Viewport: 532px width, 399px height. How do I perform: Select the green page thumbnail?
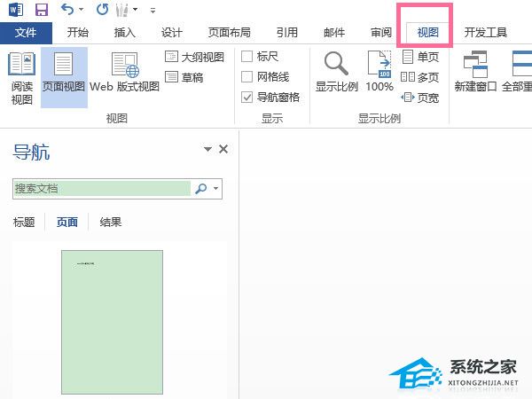click(x=112, y=322)
